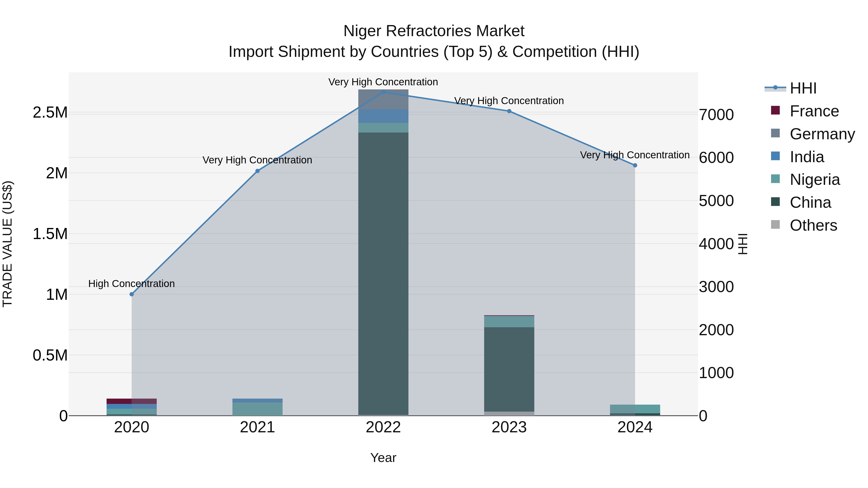Click the 0.5M left-axis tick label
Image resolution: width=868 pixels, height=488 pixels.
[x=50, y=355]
